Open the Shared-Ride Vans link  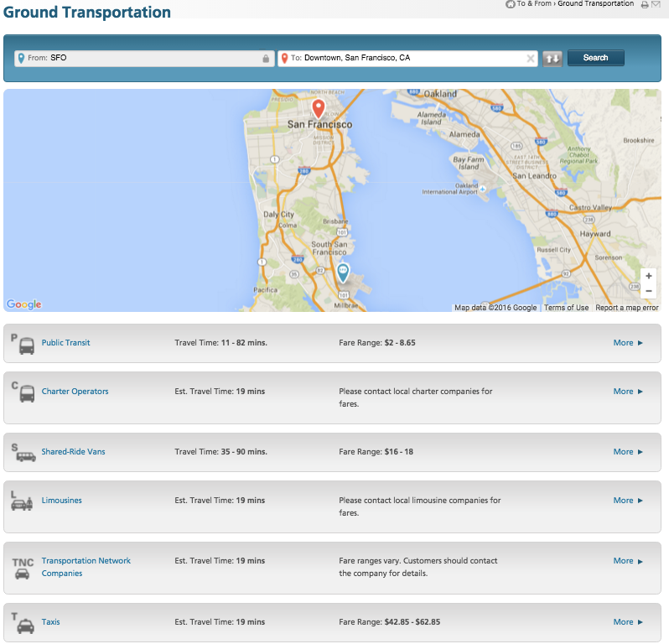pos(74,451)
